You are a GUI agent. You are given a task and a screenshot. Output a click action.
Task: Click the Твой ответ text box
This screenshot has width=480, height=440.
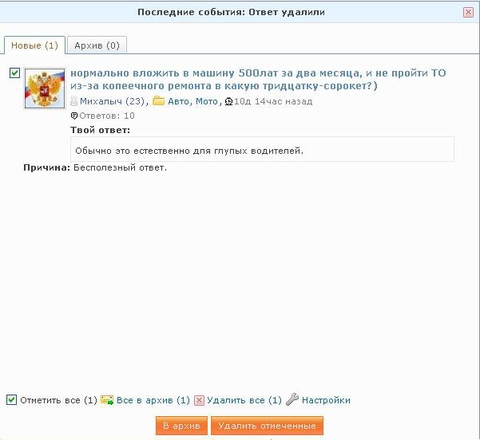coord(262,149)
